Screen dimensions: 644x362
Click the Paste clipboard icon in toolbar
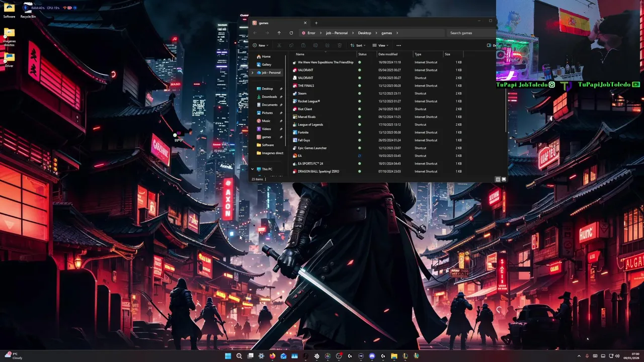click(303, 45)
